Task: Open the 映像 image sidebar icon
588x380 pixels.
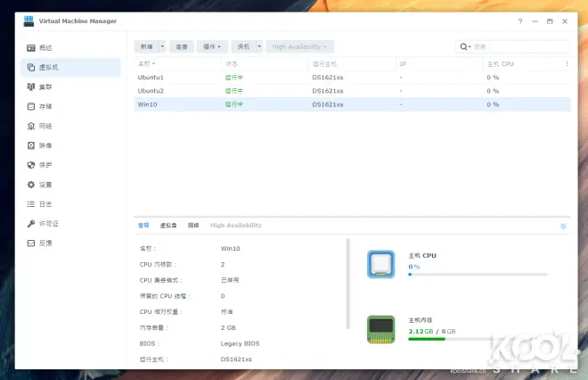Action: [31, 145]
